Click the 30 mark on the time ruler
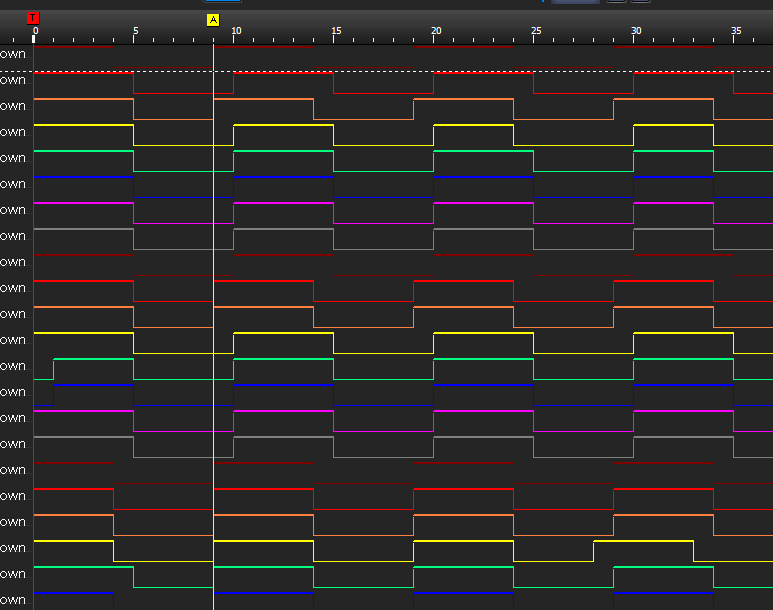This screenshot has height=610, width=773. click(636, 32)
